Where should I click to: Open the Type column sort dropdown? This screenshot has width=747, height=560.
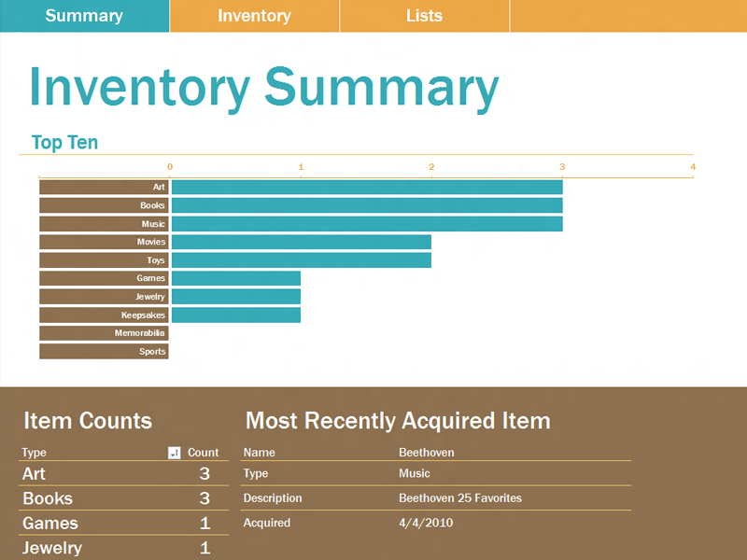click(175, 453)
